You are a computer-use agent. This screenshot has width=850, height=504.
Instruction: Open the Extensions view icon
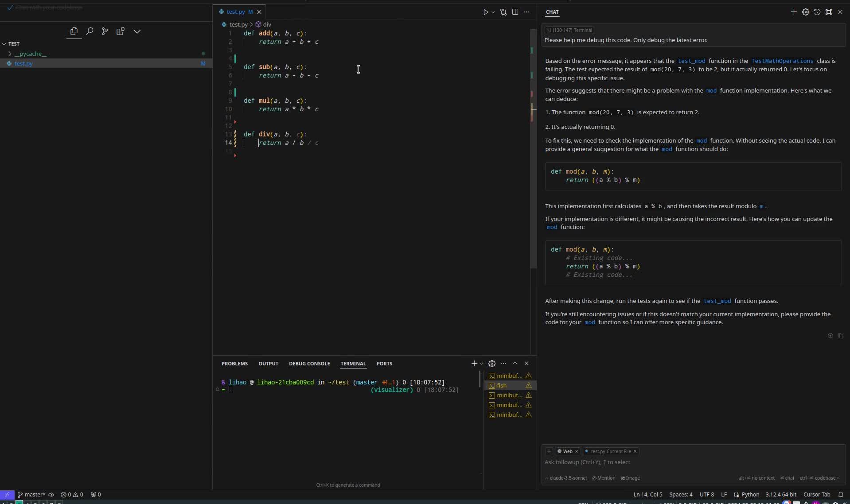[x=120, y=31]
